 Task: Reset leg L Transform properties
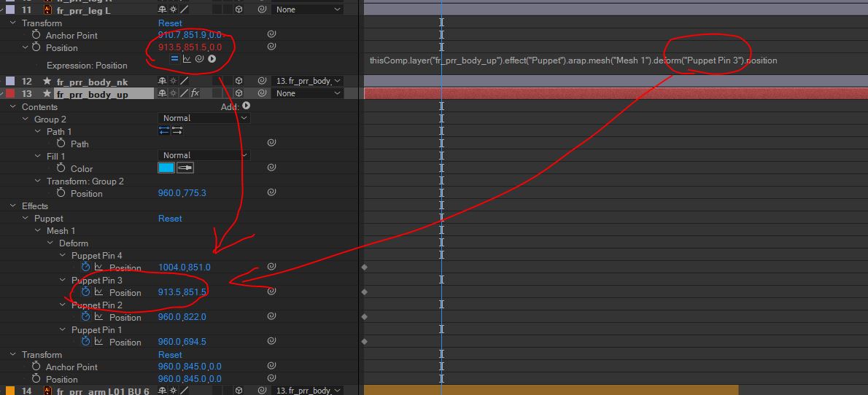[170, 23]
